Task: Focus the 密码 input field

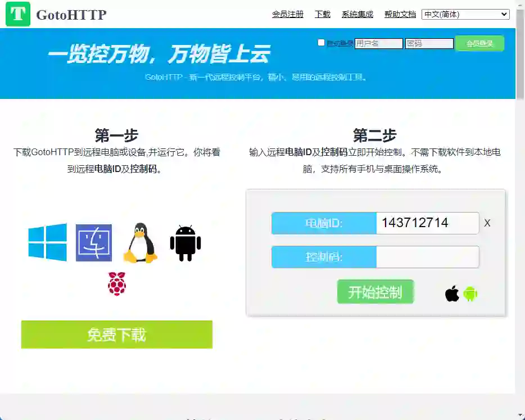Action: coord(429,43)
